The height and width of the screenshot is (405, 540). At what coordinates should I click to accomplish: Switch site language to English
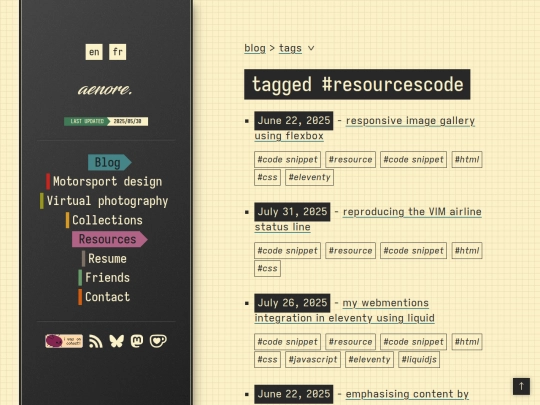(x=94, y=52)
